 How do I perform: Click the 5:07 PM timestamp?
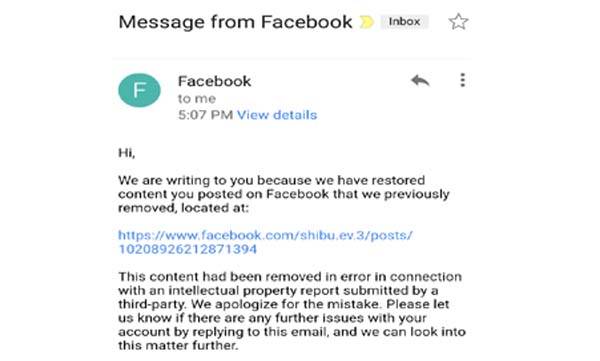click(x=205, y=115)
